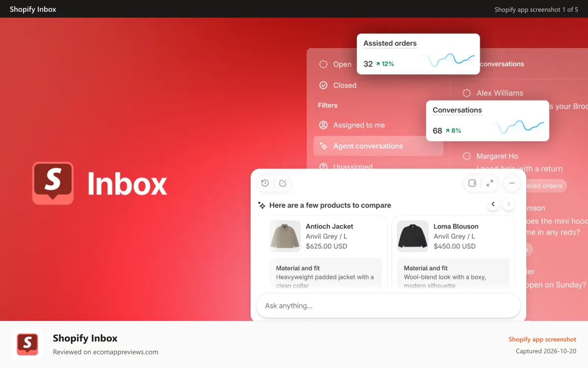Screen dimensions: 588x368
Task: Click the Antioch Jacket thumbnail image
Action: 285,236
